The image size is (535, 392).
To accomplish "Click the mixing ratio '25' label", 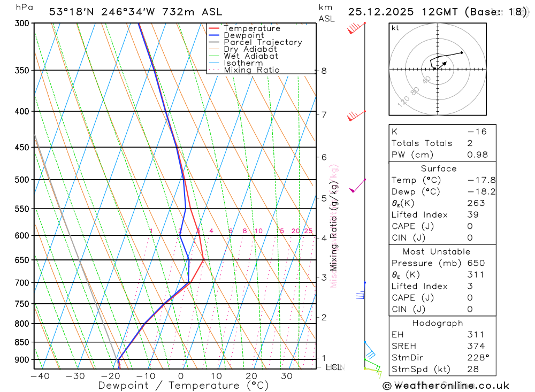I will click(309, 231).
